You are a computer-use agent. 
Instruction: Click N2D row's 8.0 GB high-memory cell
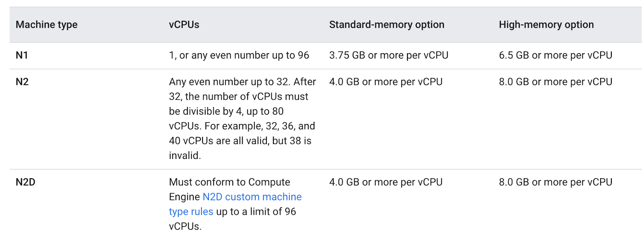pyautogui.click(x=555, y=182)
